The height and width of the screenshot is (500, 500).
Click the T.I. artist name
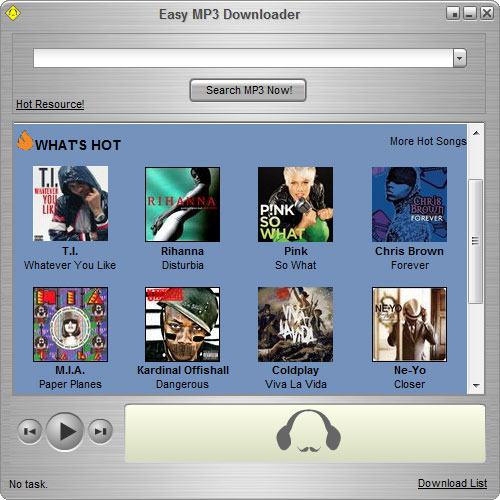[x=70, y=251]
